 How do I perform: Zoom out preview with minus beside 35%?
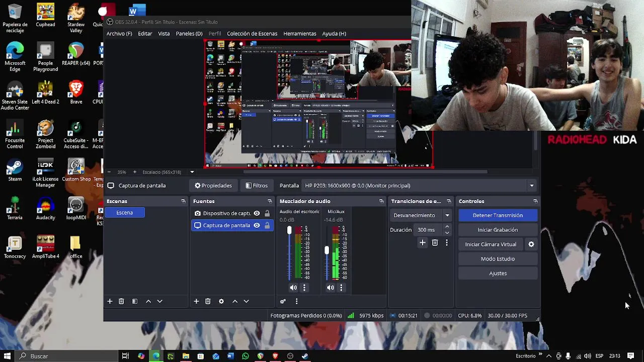coord(109,172)
